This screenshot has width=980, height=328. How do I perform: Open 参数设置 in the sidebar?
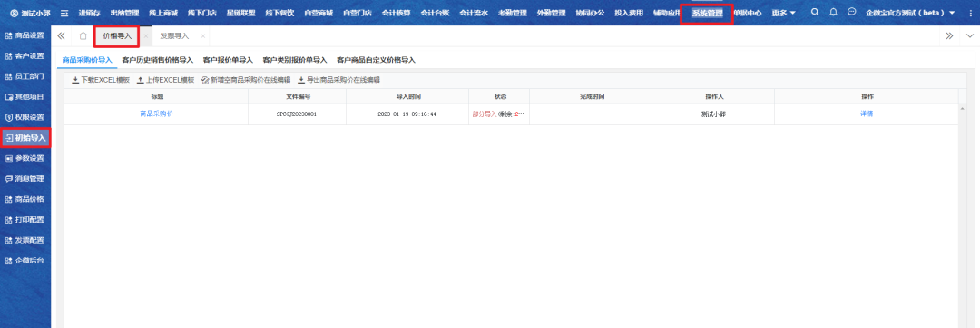click(25, 158)
